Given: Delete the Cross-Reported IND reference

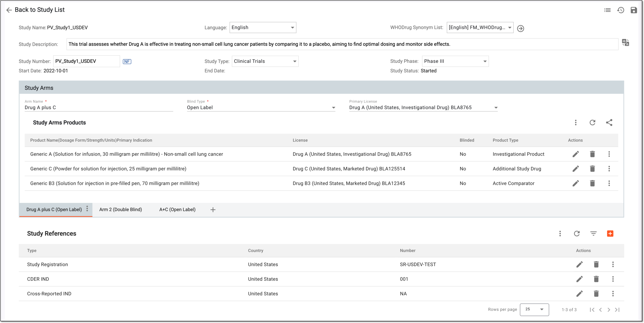Looking at the screenshot, I should [x=596, y=294].
